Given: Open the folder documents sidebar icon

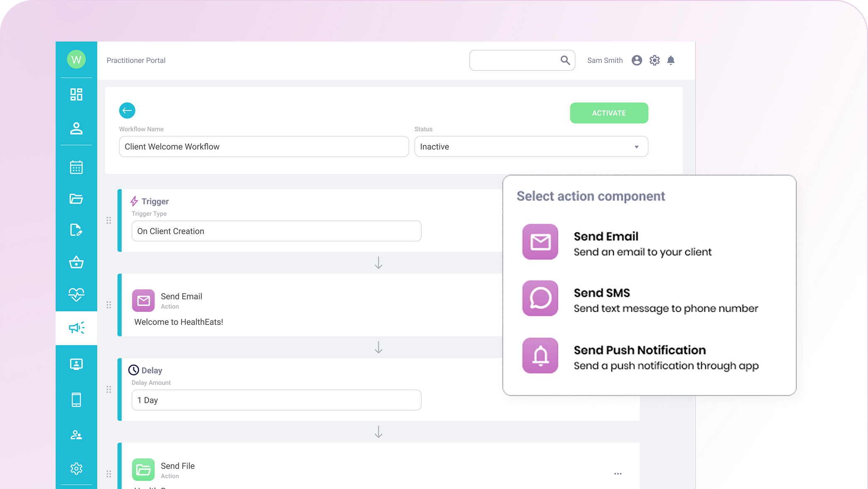Looking at the screenshot, I should coord(76,199).
